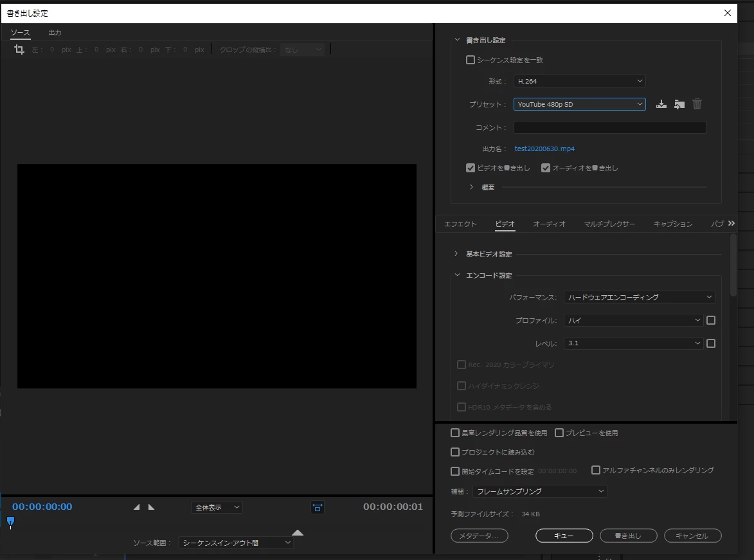Image resolution: width=754 pixels, height=560 pixels.
Task: Click the delete preset trash icon
Action: (697, 104)
